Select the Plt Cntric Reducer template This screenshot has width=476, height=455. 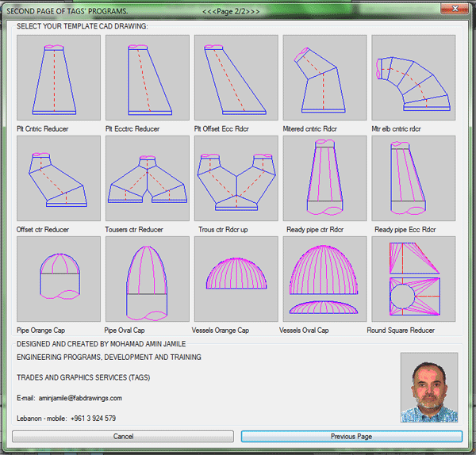pyautogui.click(x=58, y=78)
